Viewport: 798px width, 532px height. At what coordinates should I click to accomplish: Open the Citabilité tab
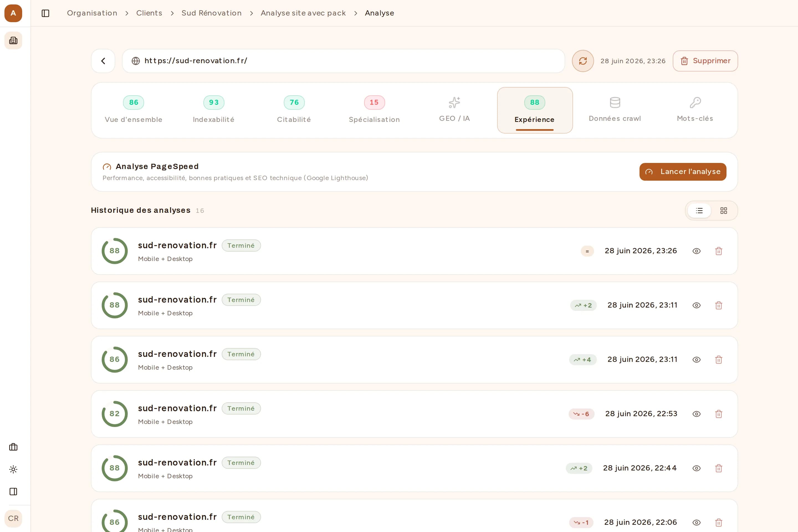[x=294, y=110]
